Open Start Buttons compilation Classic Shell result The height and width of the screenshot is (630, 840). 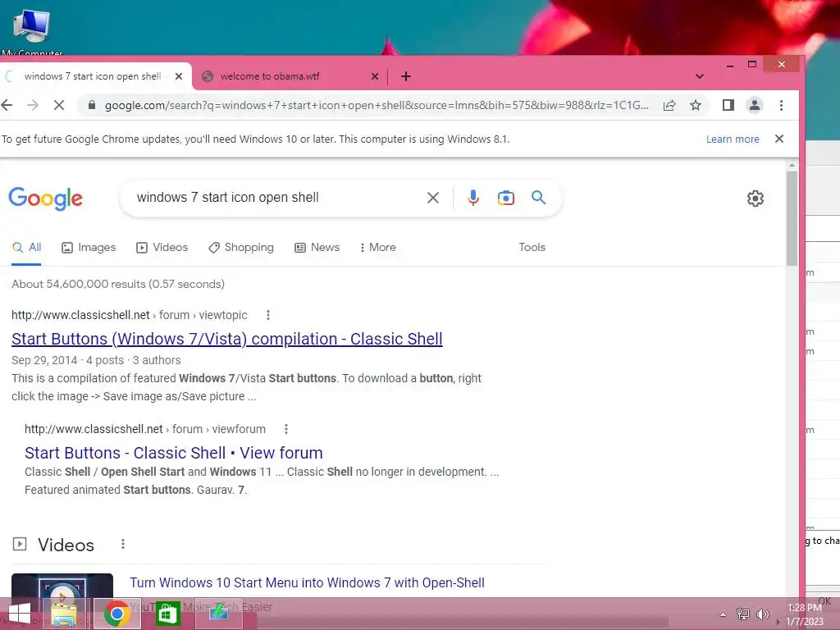(227, 339)
